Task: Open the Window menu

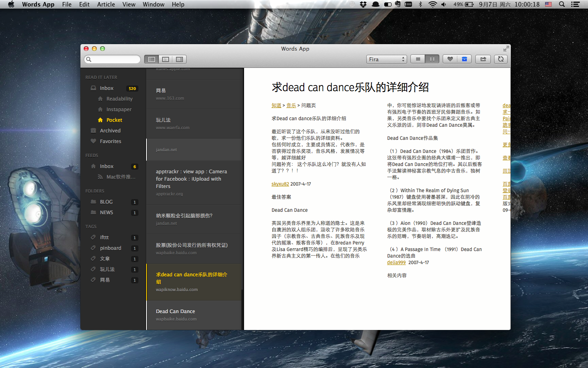Action: pos(154,4)
